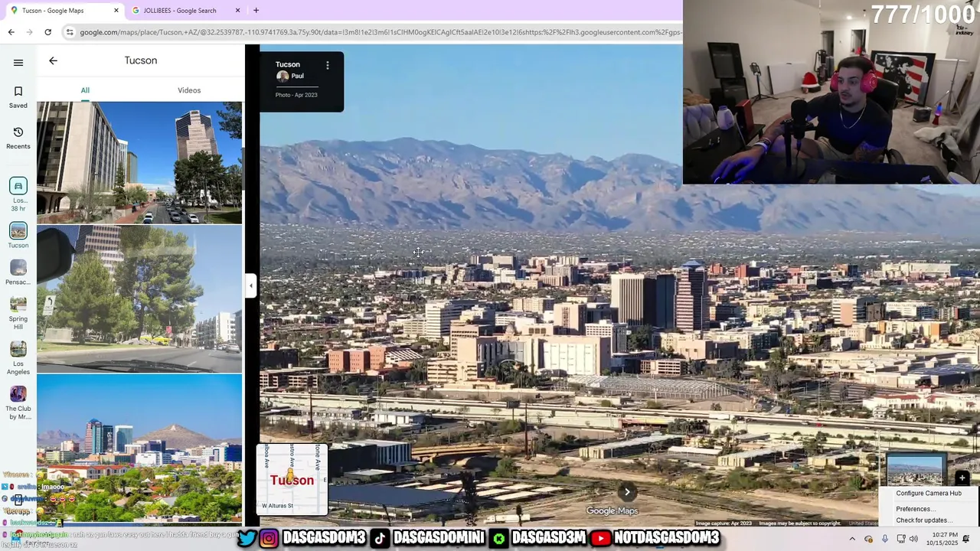Open the notifications bell in taskbar
Screen dimensions: 980x551
(966, 539)
